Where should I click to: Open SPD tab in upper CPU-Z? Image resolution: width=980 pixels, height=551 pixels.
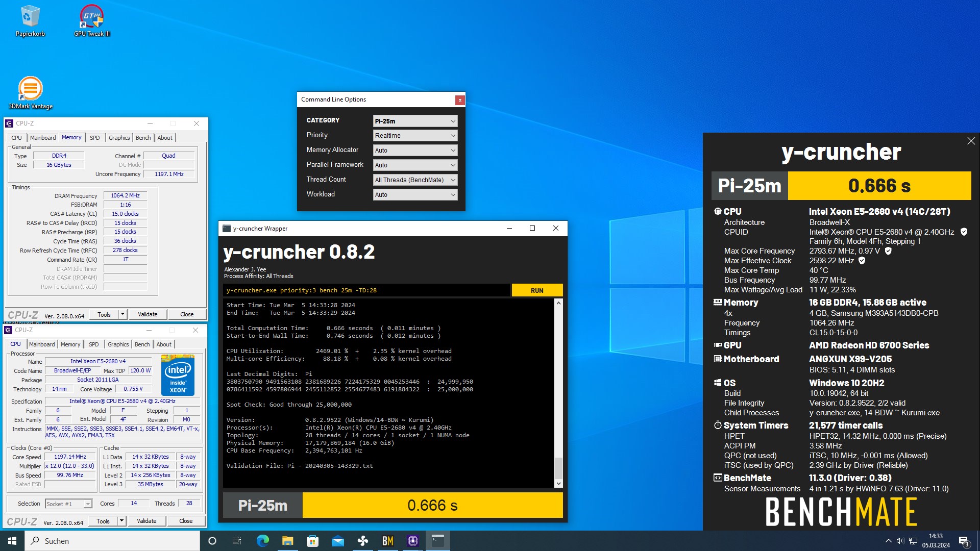[95, 138]
